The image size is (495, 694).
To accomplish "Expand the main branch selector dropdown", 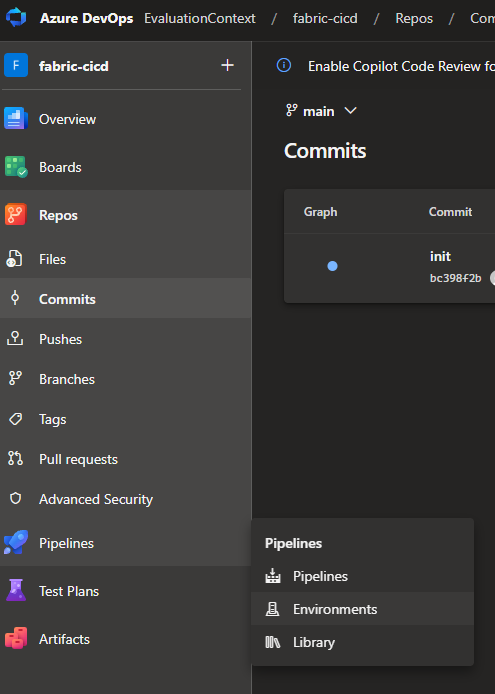I will coord(321,111).
